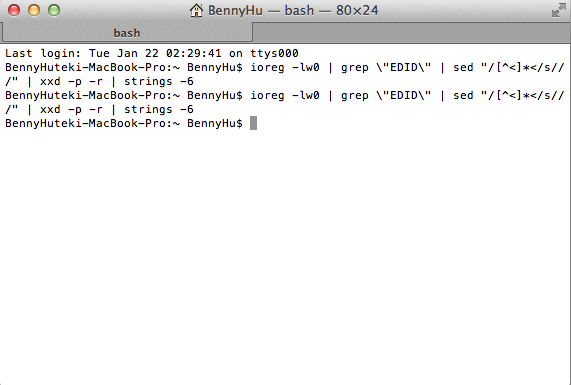The height and width of the screenshot is (385, 571).
Task: Click the empty tab bar beside the bash tab
Action: (411, 33)
